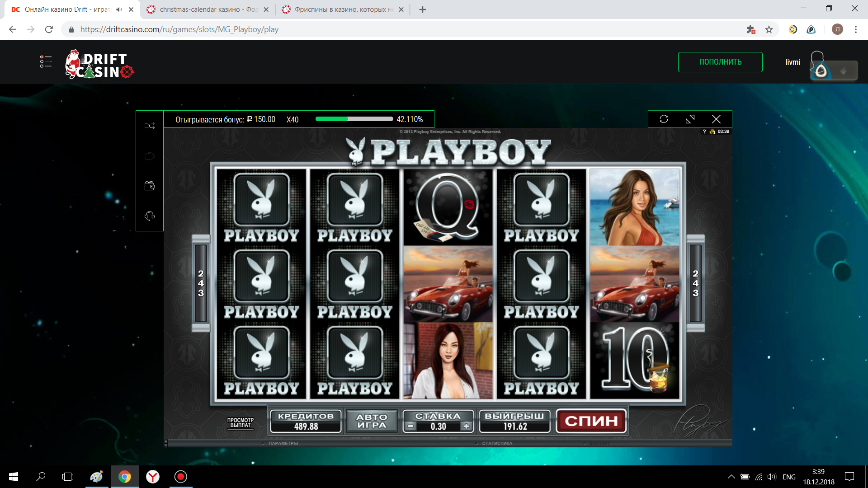
Task: Decrease bet with СТАВКА minus button
Action: click(x=410, y=426)
